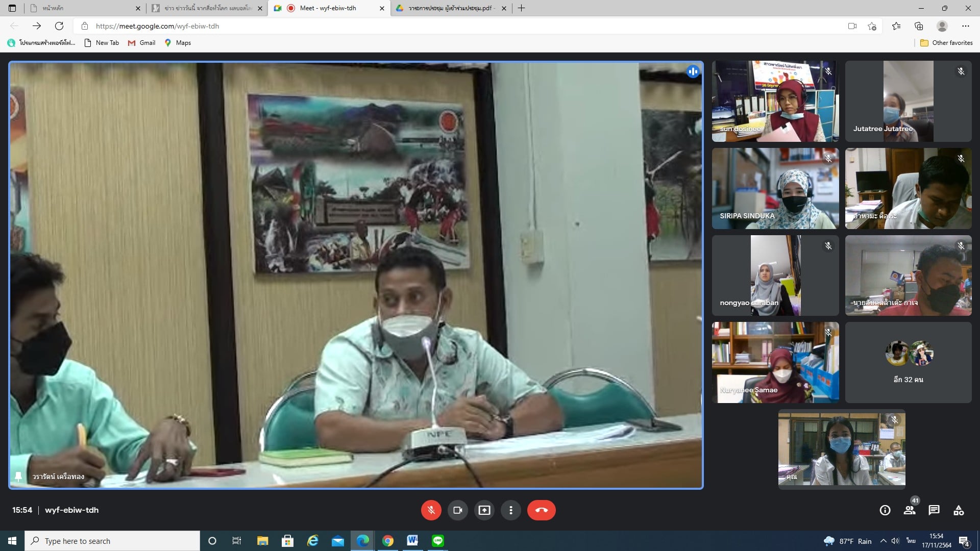Select the SIRIPA SINDUKA video tile
The image size is (980, 551).
click(x=775, y=189)
